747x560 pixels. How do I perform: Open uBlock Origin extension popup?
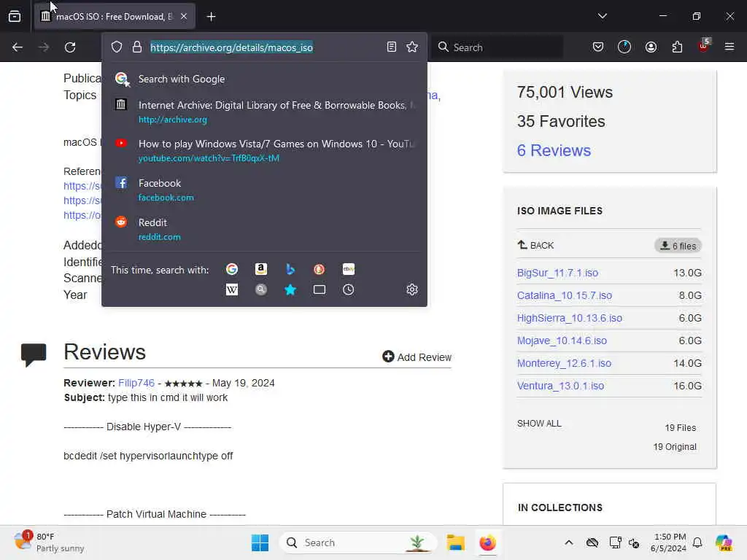tap(704, 46)
